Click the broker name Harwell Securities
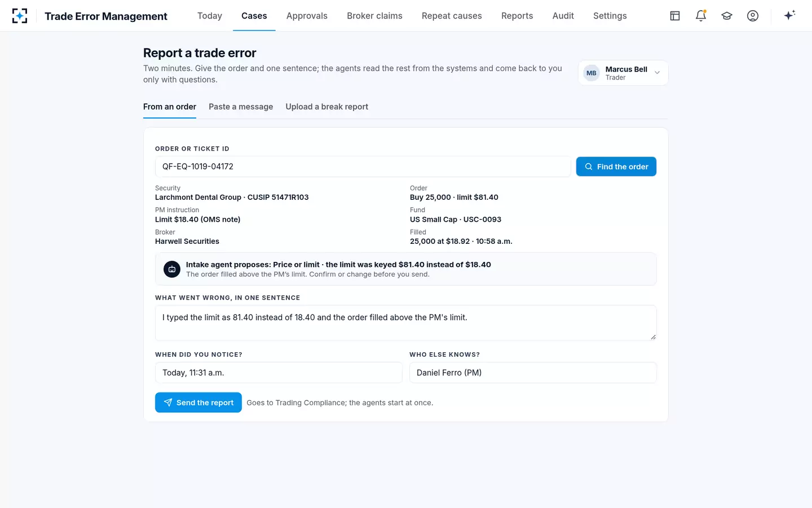The image size is (812, 508). click(x=187, y=242)
